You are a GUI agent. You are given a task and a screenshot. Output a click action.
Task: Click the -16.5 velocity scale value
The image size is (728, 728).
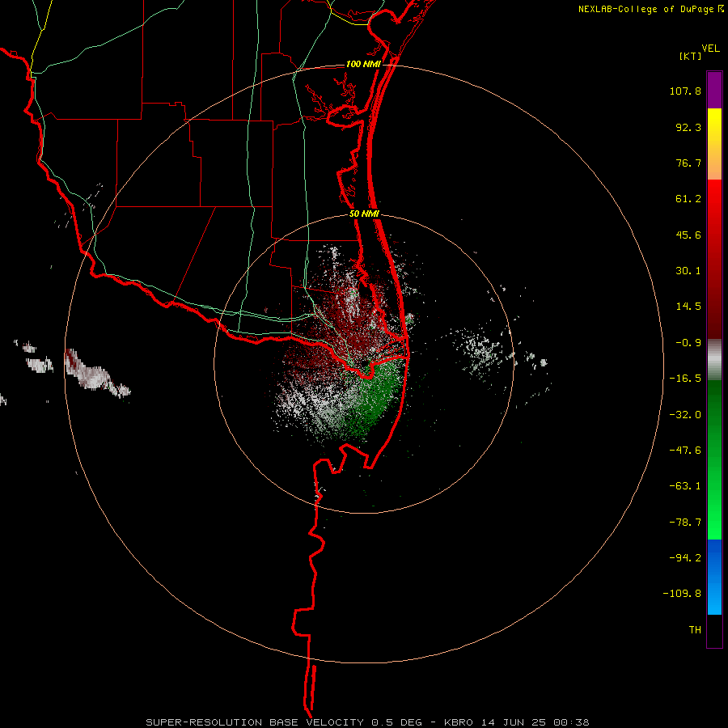(x=685, y=379)
